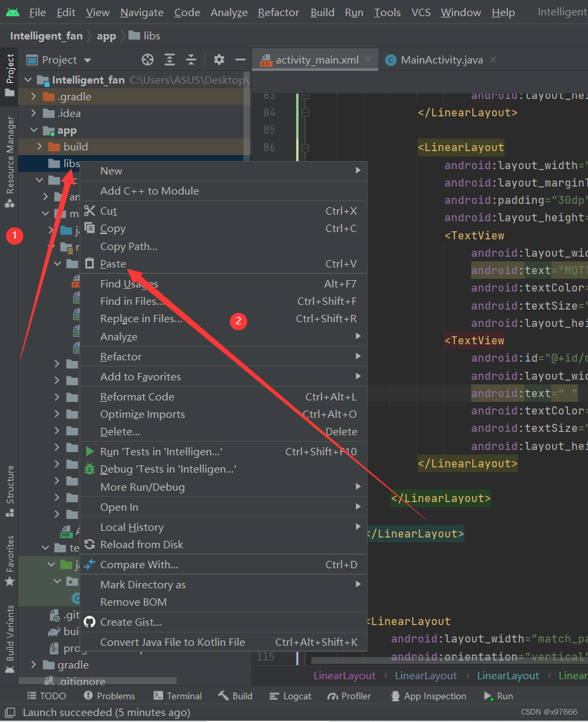Open the TODO tool window
Viewport: 588px width, 722px height.
click(47, 696)
